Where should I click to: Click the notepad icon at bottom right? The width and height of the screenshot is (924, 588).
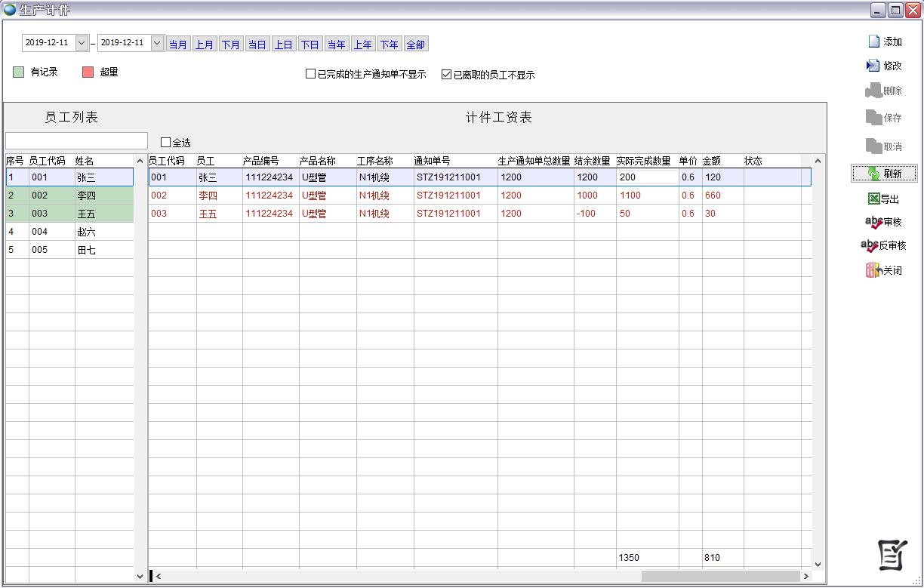892,556
